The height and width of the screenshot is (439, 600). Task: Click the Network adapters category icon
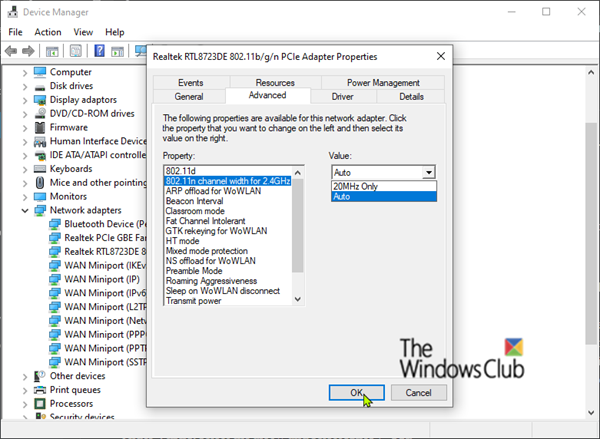pos(40,211)
